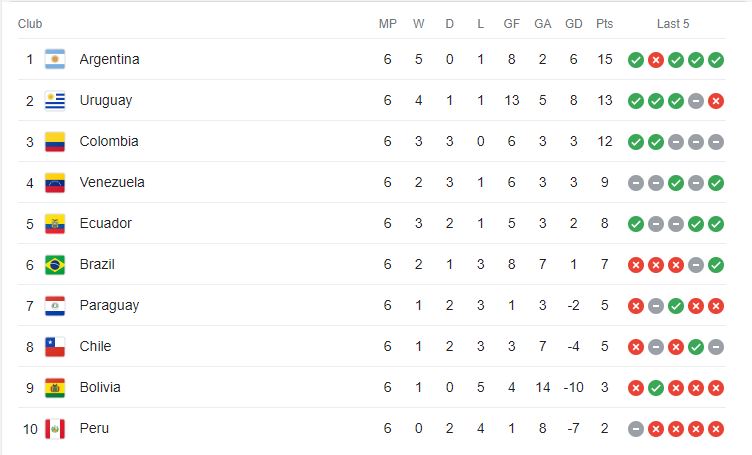Click the Venezuela flag icon

pos(55,183)
